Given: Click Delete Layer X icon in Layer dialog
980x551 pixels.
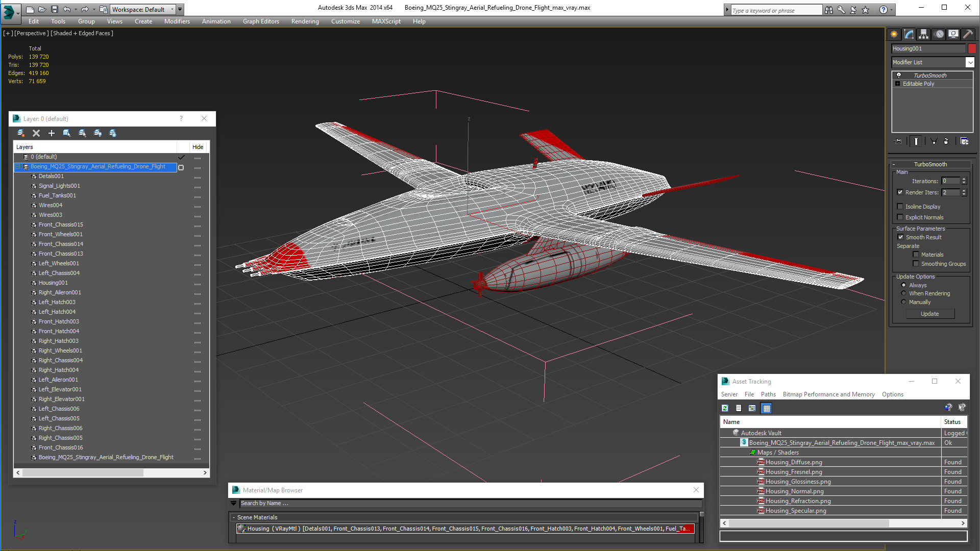Looking at the screenshot, I should (36, 133).
